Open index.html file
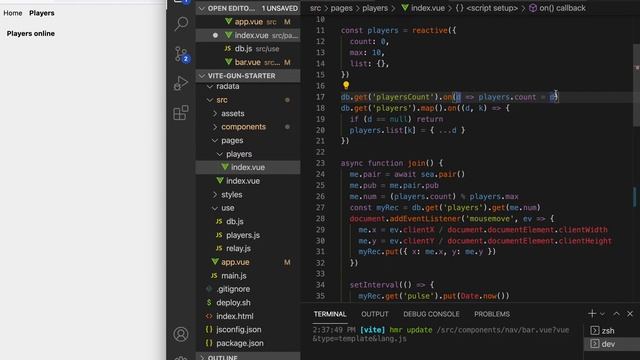640x360 pixels. click(x=248, y=316)
